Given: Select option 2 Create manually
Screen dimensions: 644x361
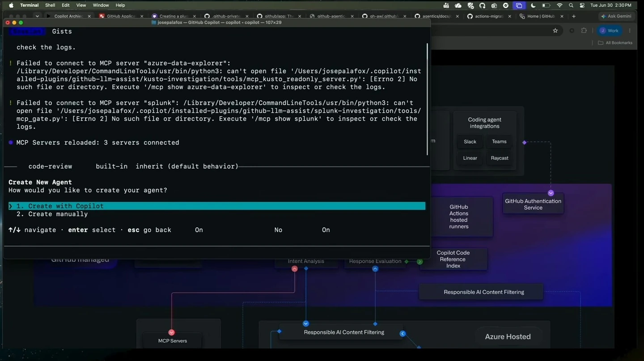Looking at the screenshot, I should click(x=52, y=214).
